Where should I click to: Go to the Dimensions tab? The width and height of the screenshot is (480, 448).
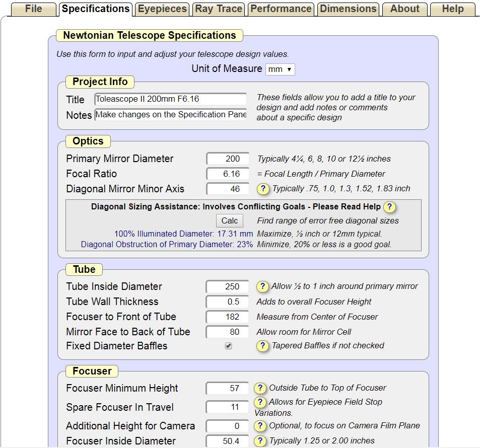point(349,9)
